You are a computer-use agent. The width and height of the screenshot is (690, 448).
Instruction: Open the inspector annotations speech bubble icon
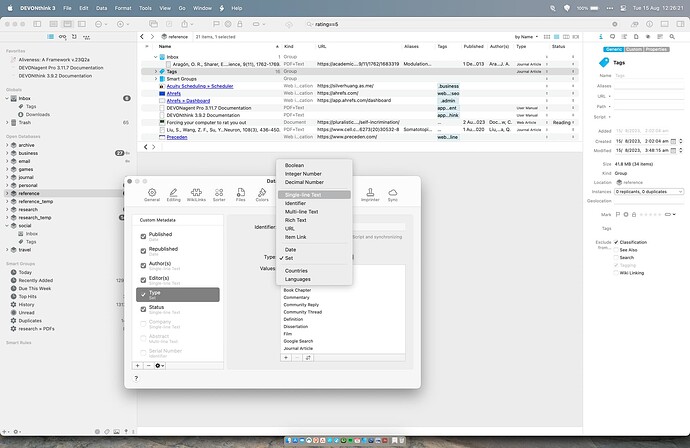click(613, 37)
